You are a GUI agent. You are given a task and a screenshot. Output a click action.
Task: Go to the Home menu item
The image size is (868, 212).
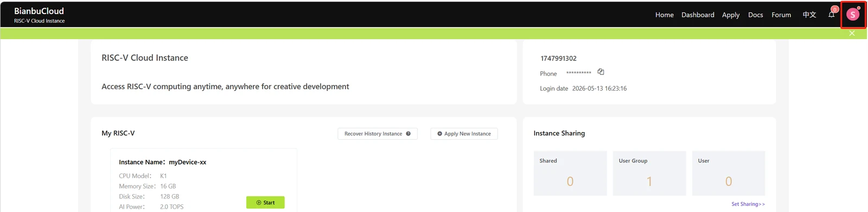tap(664, 15)
